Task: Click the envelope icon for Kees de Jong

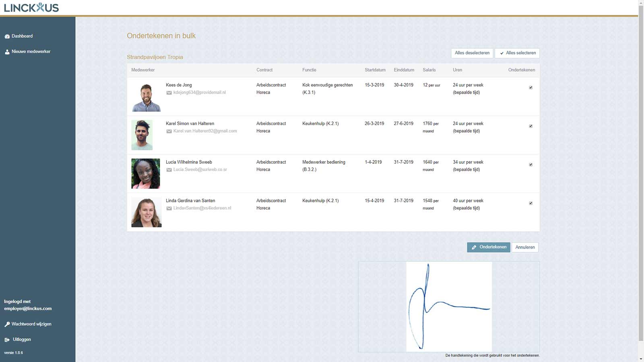Action: (169, 93)
